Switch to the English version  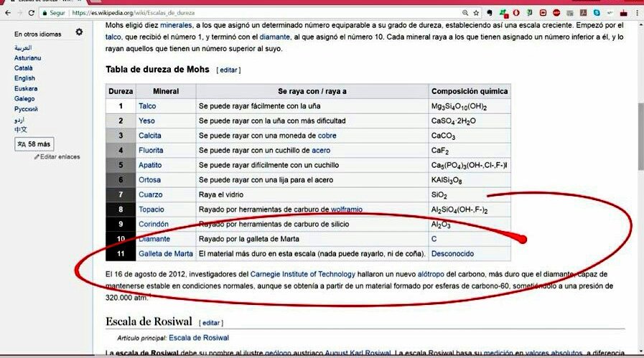pyautogui.click(x=24, y=78)
